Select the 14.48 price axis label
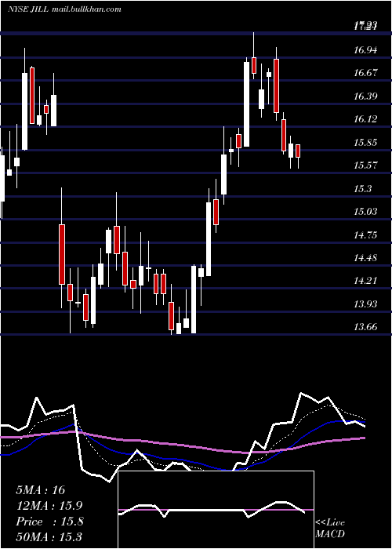The height and width of the screenshot is (549, 392). click(x=365, y=258)
